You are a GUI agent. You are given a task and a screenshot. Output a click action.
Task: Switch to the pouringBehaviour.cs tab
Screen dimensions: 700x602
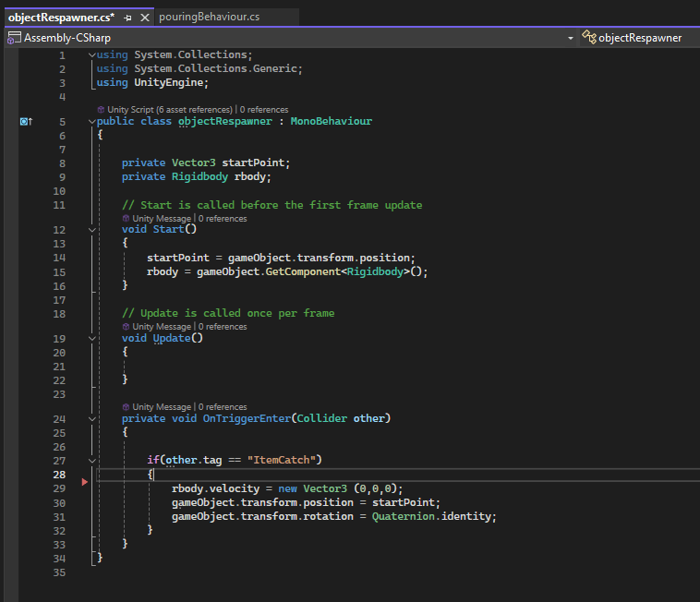[x=209, y=17]
